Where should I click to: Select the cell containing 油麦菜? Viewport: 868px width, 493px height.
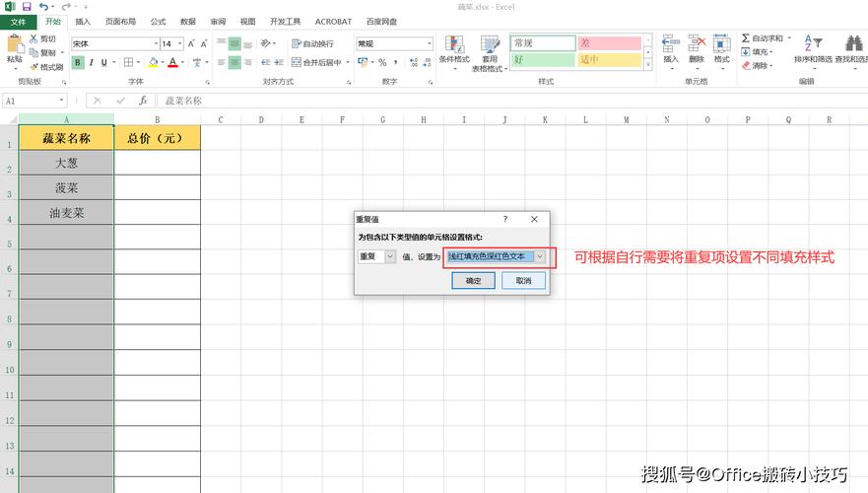[66, 213]
